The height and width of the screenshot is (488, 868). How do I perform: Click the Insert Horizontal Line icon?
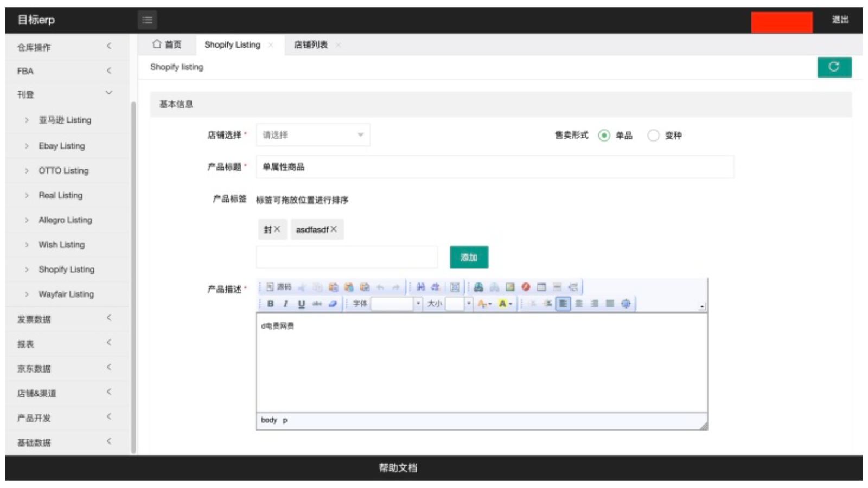(x=557, y=287)
